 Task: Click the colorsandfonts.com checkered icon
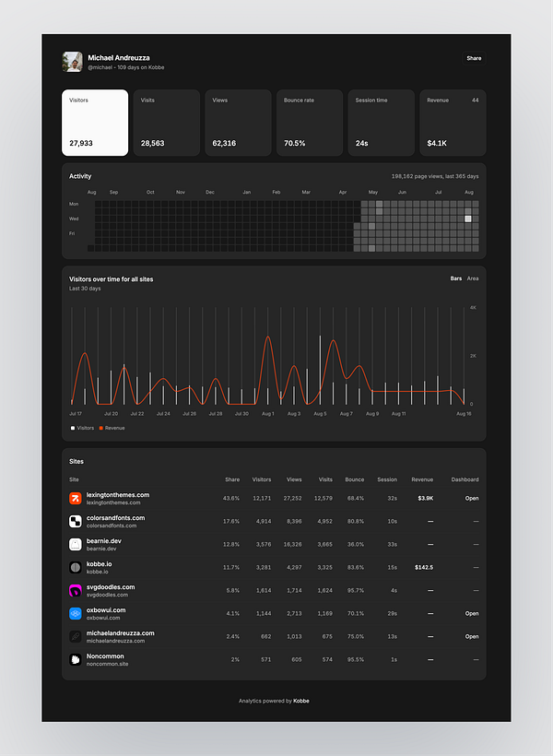(x=76, y=521)
